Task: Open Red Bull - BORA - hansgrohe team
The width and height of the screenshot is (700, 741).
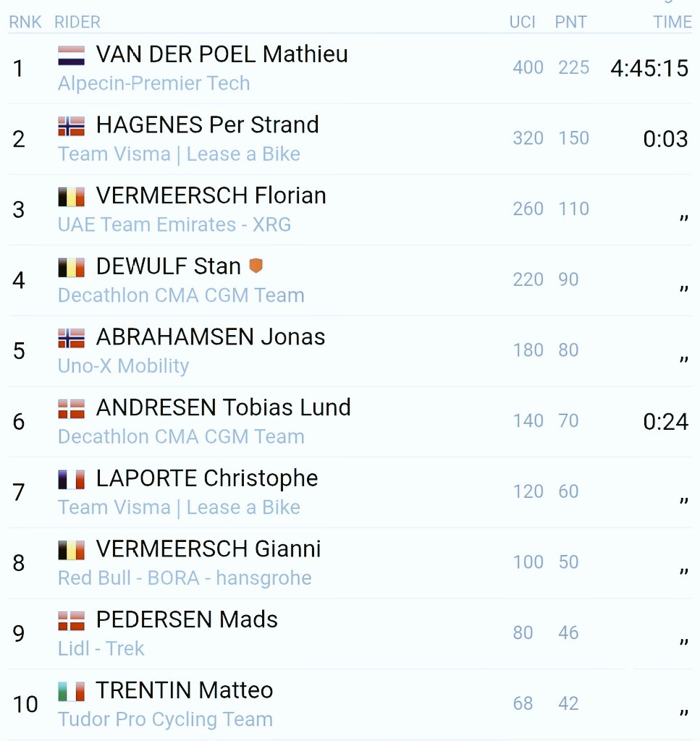Action: pos(185,578)
